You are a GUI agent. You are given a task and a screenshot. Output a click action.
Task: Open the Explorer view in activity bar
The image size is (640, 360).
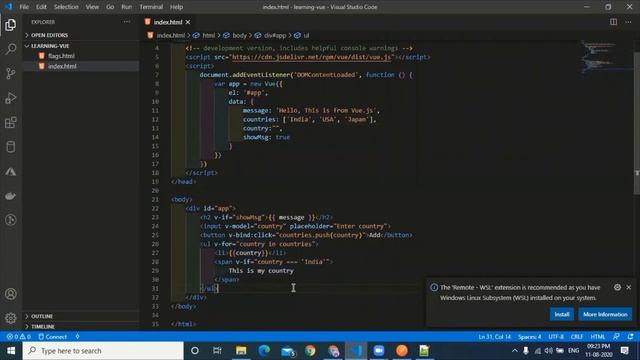pyautogui.click(x=11, y=25)
